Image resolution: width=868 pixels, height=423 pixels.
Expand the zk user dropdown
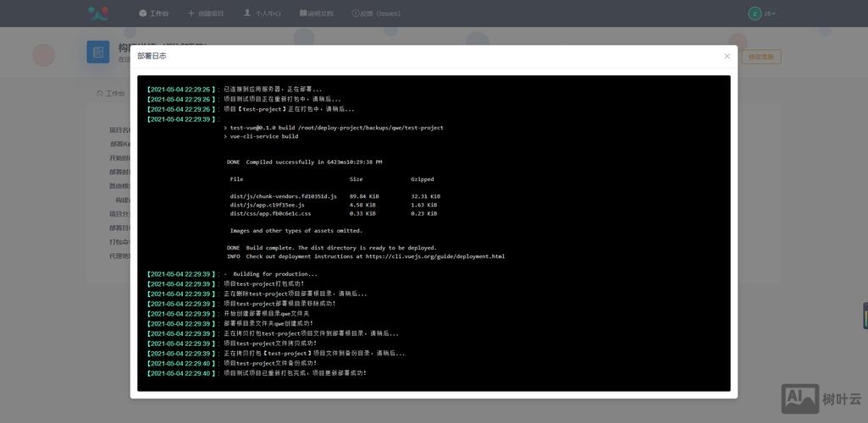click(x=770, y=14)
